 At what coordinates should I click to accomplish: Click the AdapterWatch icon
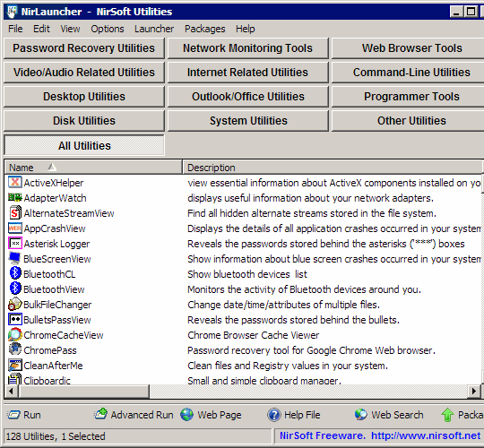(x=15, y=197)
